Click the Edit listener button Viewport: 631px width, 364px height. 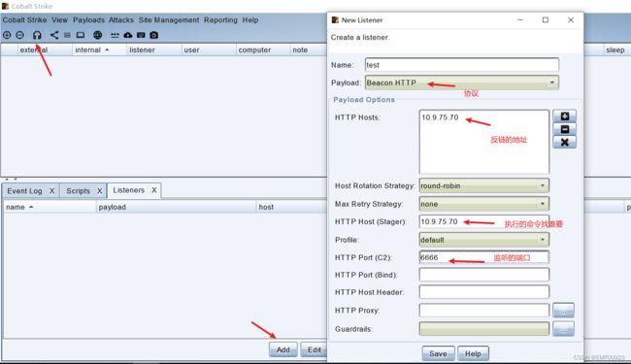point(314,349)
